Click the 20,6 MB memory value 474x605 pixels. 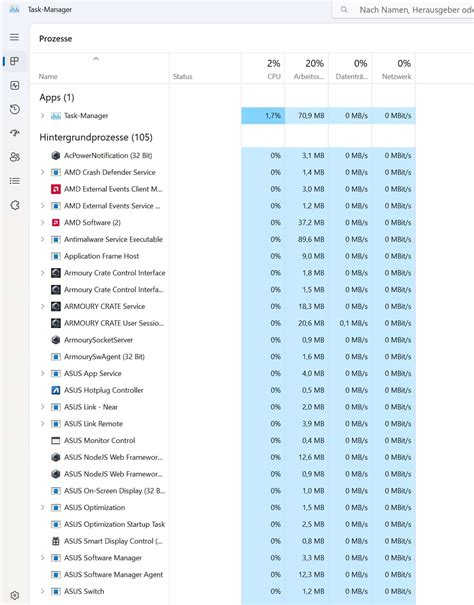coord(311,323)
